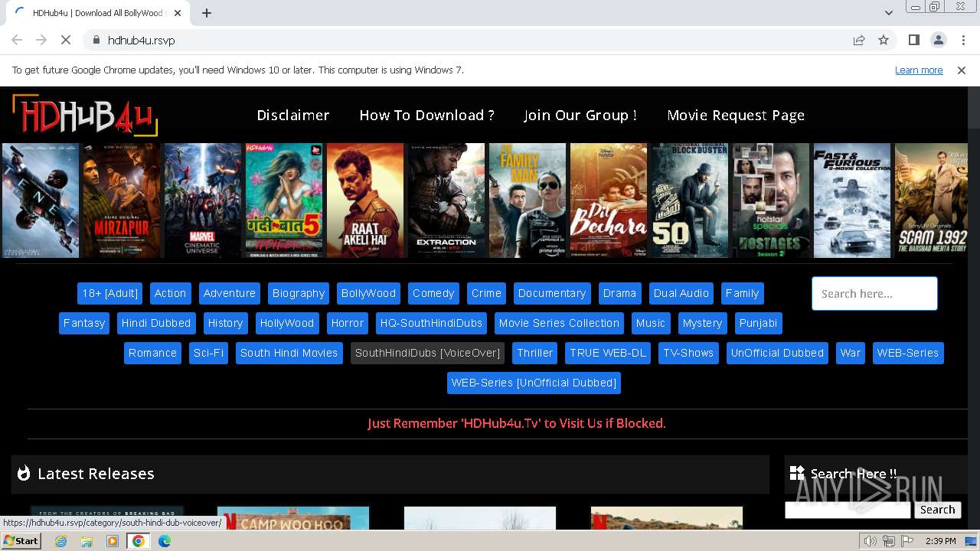Open Raat Akeli Hai poster
Image resolution: width=980 pixels, height=551 pixels.
click(365, 201)
